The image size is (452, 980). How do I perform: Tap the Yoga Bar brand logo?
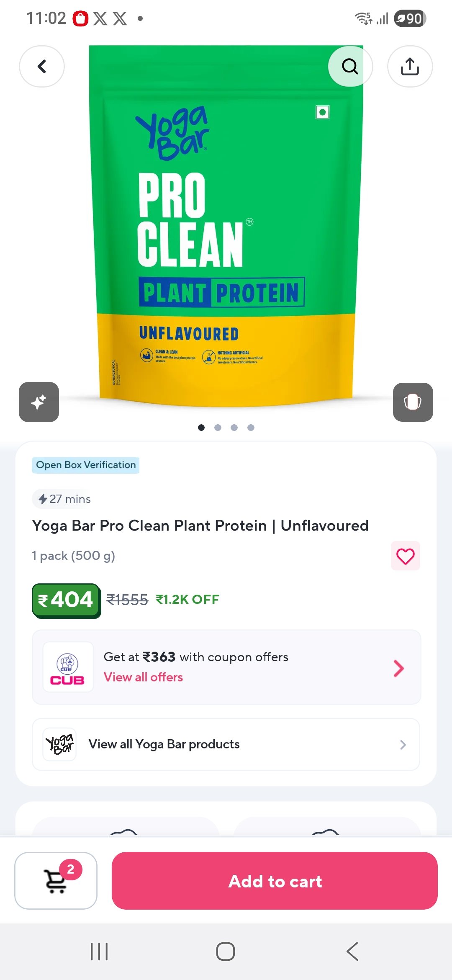point(59,744)
